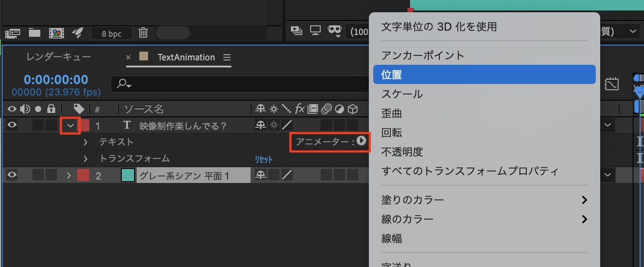Open the Graph Editor
644x267 pixels.
pos(611,84)
